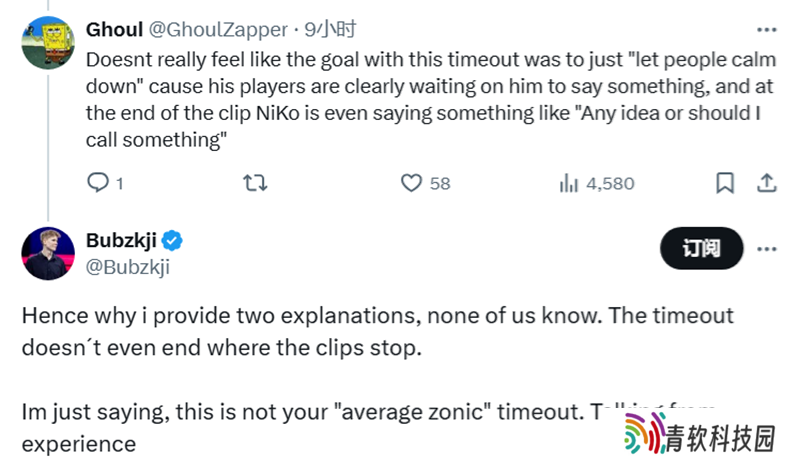Open the 9小时 timestamp link
This screenshot has height=458, width=800.
click(x=330, y=30)
